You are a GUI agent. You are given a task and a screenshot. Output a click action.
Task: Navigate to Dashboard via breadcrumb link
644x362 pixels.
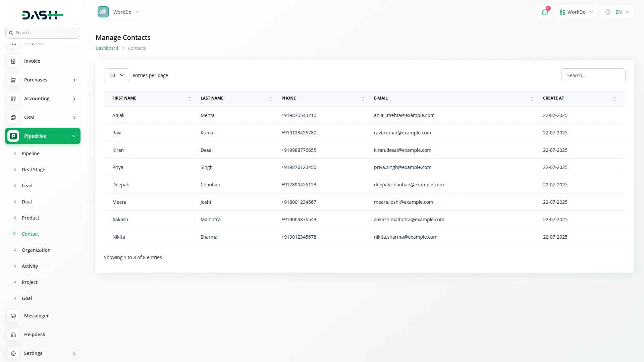(106, 48)
